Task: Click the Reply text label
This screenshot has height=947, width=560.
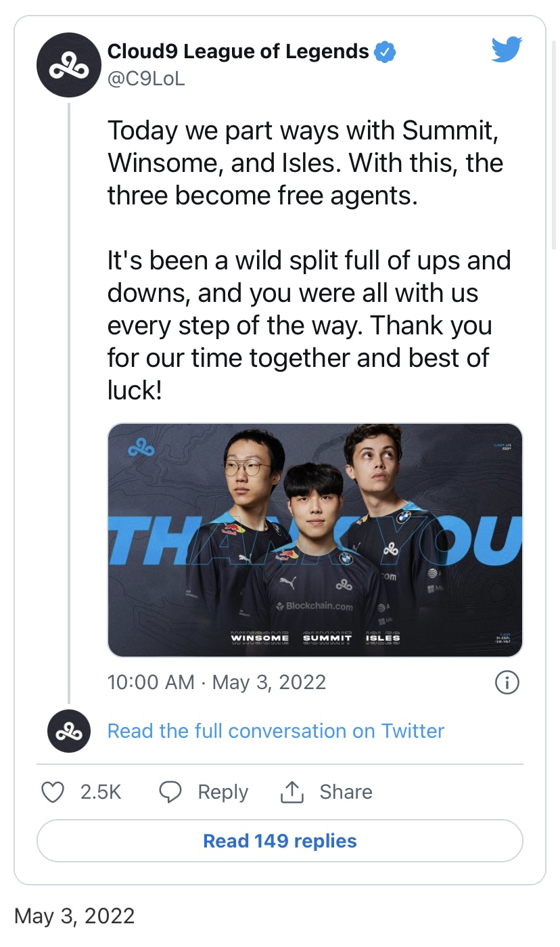Action: (x=223, y=792)
